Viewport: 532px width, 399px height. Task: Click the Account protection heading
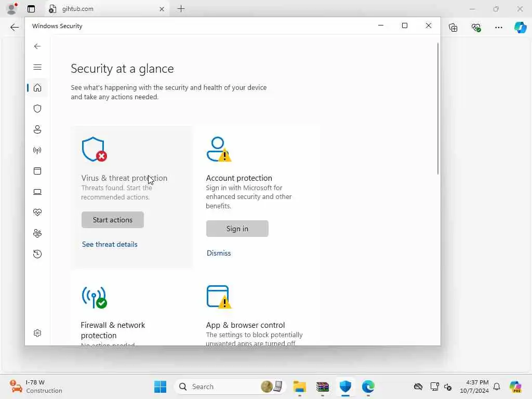tap(239, 178)
